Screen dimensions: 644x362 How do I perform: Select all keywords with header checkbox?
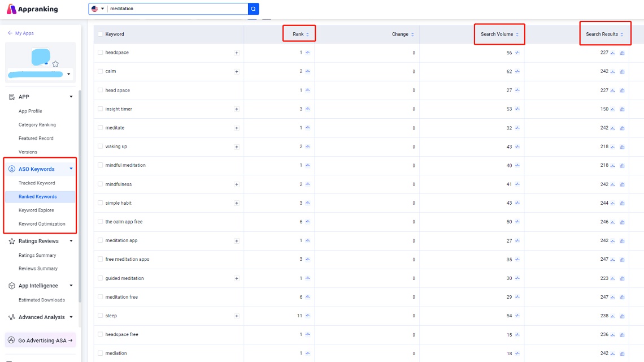(x=100, y=34)
